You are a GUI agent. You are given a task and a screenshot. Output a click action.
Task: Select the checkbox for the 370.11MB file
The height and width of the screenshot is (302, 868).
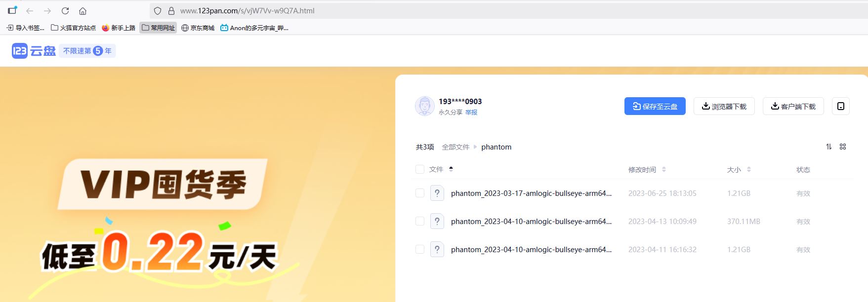coord(420,221)
